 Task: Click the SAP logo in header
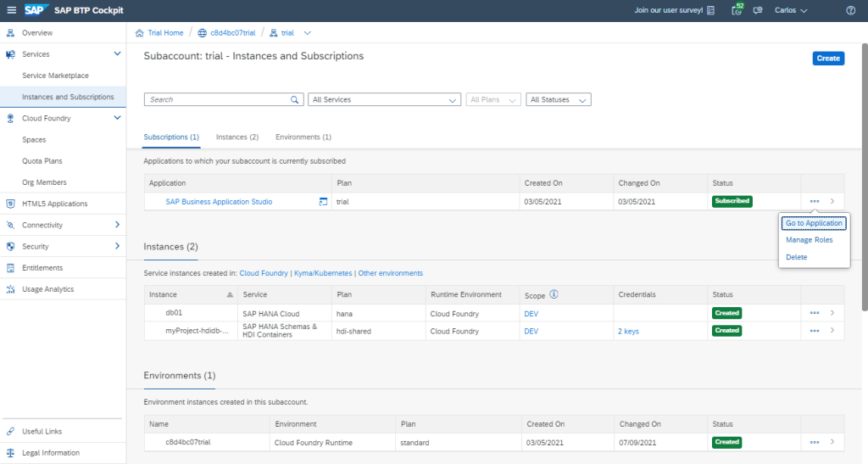(36, 10)
